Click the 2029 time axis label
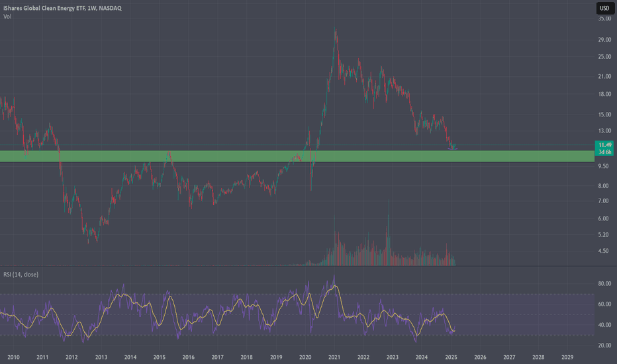This screenshot has height=364, width=617. pos(567,357)
